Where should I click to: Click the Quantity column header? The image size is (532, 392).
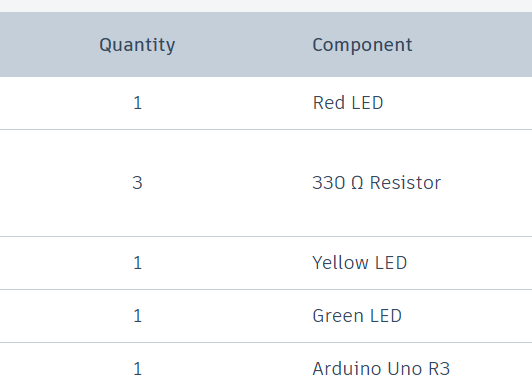137,45
